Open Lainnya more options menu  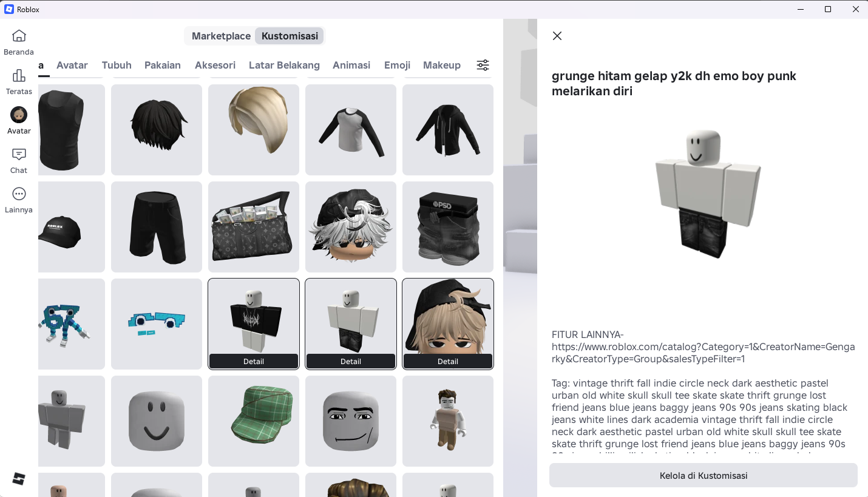pyautogui.click(x=19, y=200)
